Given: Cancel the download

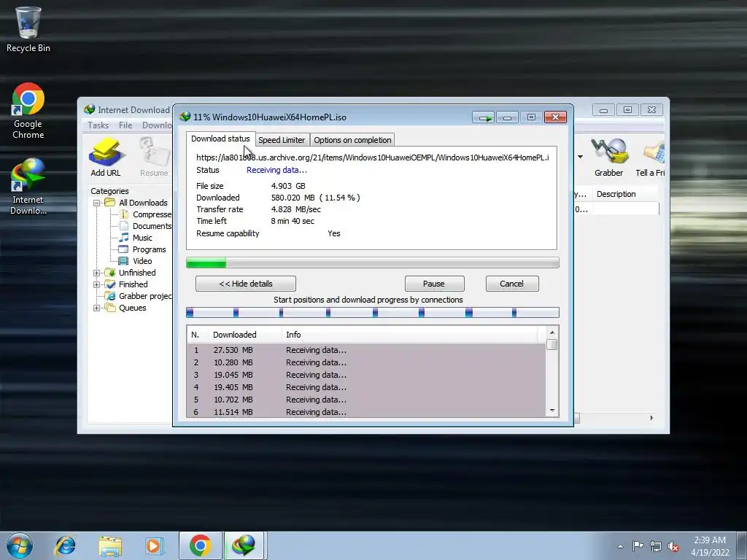Looking at the screenshot, I should 512,284.
